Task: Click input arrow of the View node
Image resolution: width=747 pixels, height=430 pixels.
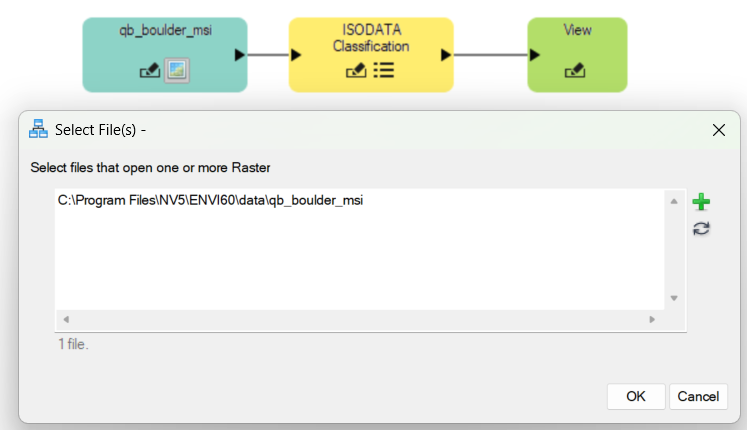Action: (x=535, y=55)
